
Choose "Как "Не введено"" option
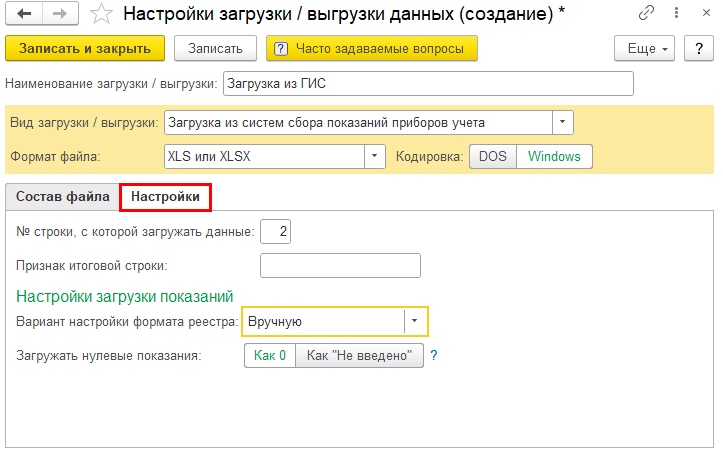click(x=359, y=355)
